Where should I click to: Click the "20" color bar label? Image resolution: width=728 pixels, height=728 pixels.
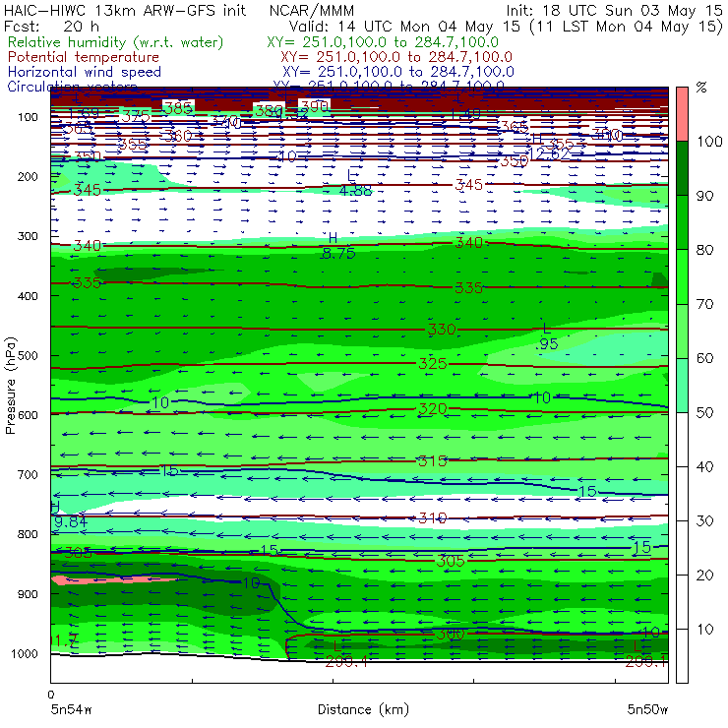[x=704, y=576]
